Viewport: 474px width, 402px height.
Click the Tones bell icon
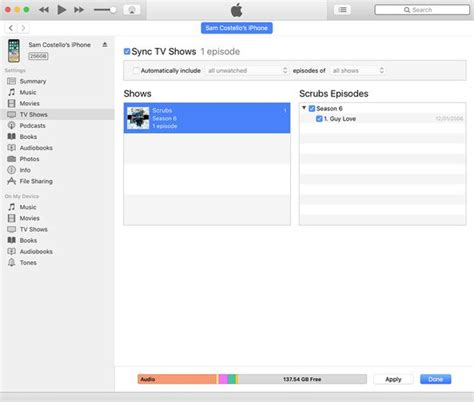(12, 263)
